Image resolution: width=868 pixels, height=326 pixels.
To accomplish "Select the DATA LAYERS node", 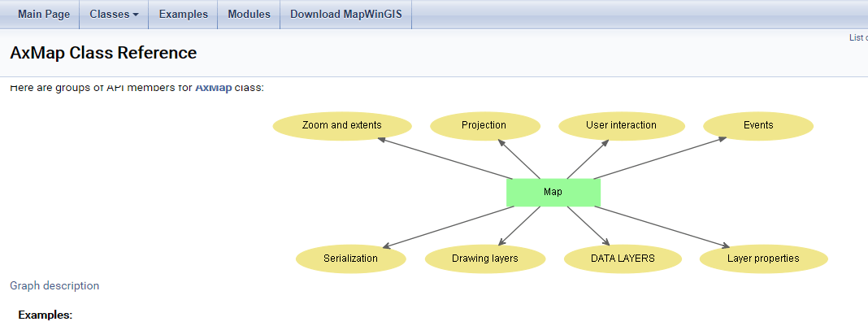I will (623, 259).
